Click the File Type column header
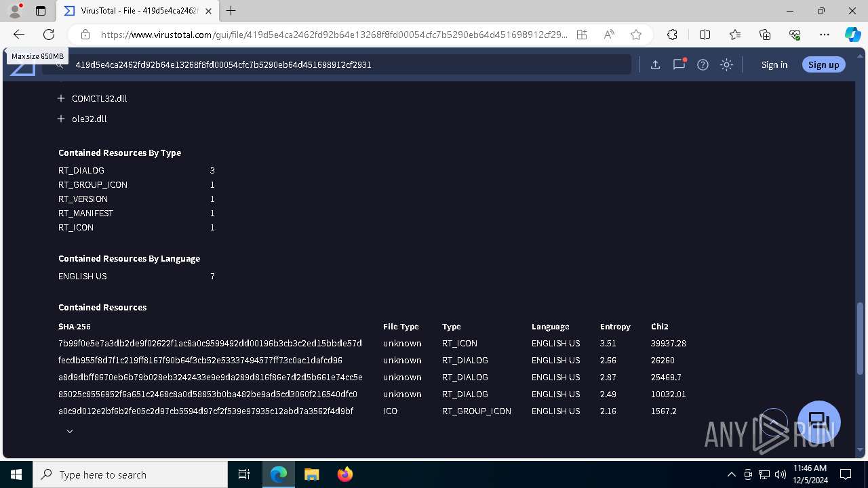The height and width of the screenshot is (488, 868). (401, 327)
